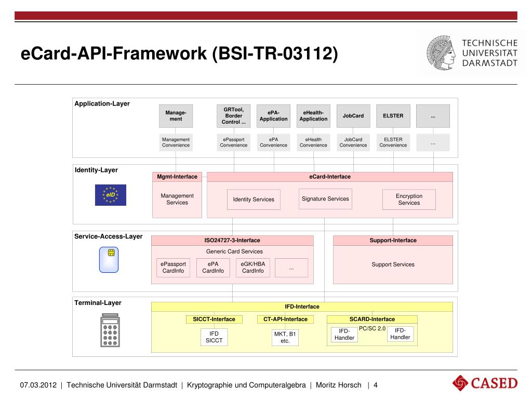Click the Management Services block

click(x=177, y=199)
